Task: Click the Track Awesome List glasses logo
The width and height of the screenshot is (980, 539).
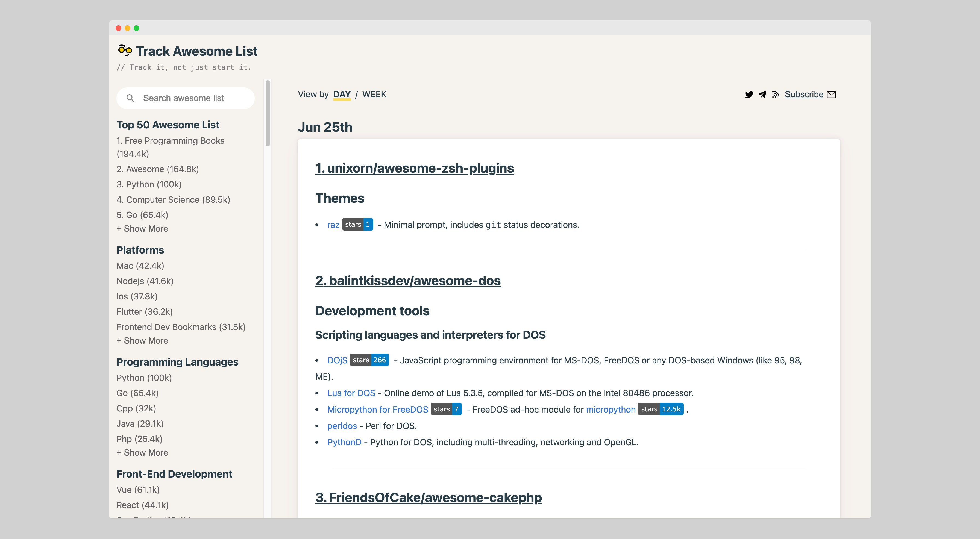Action: (125, 50)
